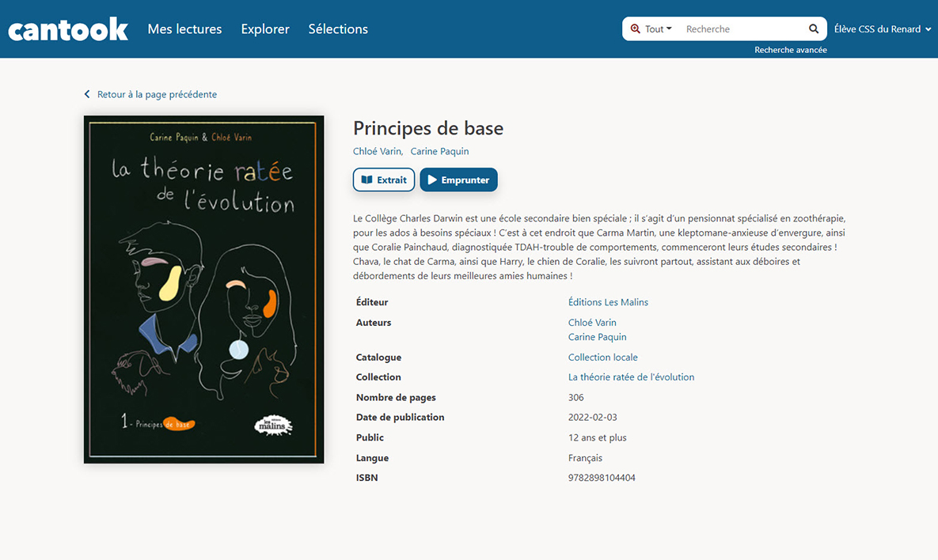Viewport: 938px width, 560px height.
Task: Click the Public label
Action: [370, 437]
